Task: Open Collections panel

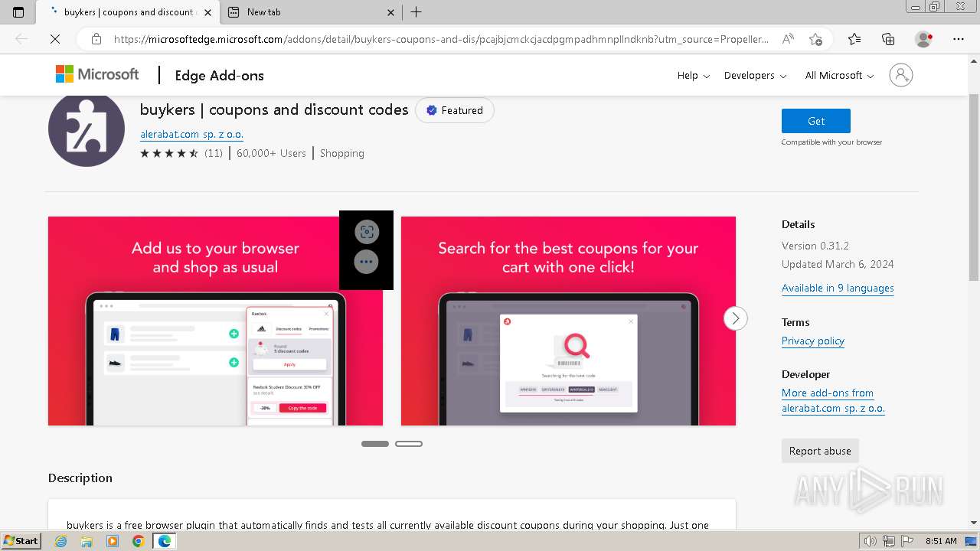Action: tap(888, 39)
